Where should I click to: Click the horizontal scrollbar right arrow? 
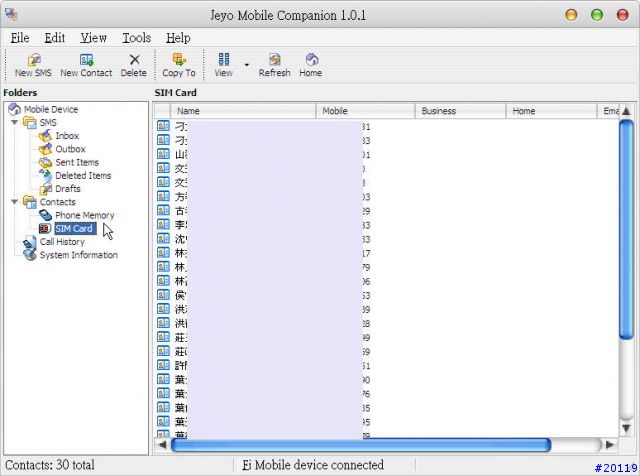click(x=610, y=445)
